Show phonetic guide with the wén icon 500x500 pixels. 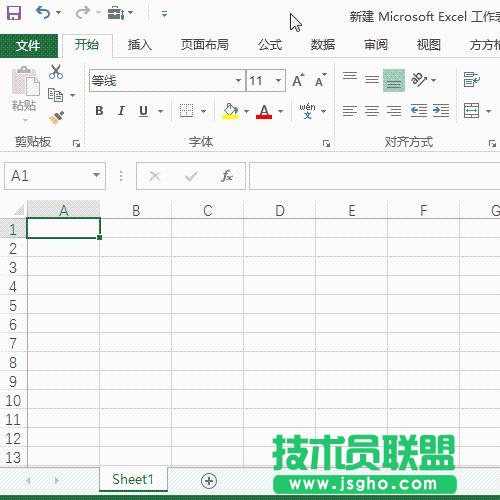pyautogui.click(x=307, y=111)
